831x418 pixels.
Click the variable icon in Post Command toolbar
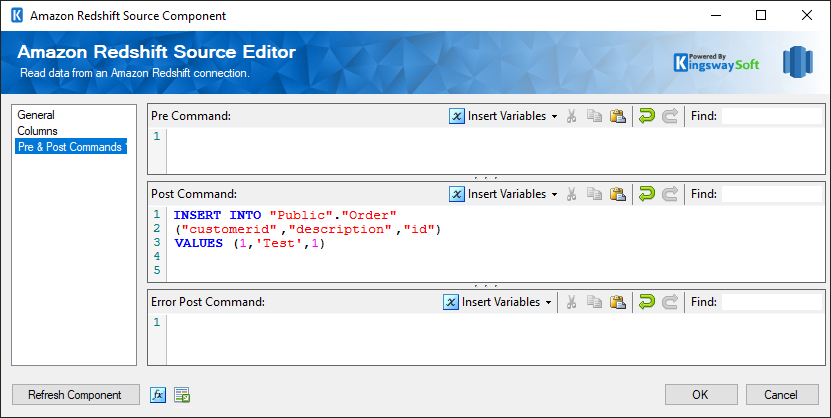457,194
